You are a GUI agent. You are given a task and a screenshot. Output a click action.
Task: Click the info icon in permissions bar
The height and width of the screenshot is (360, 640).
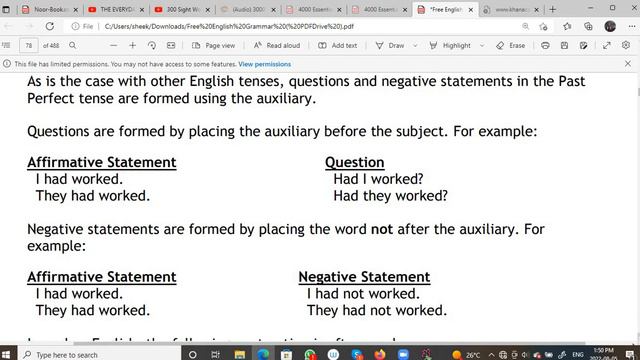7,64
